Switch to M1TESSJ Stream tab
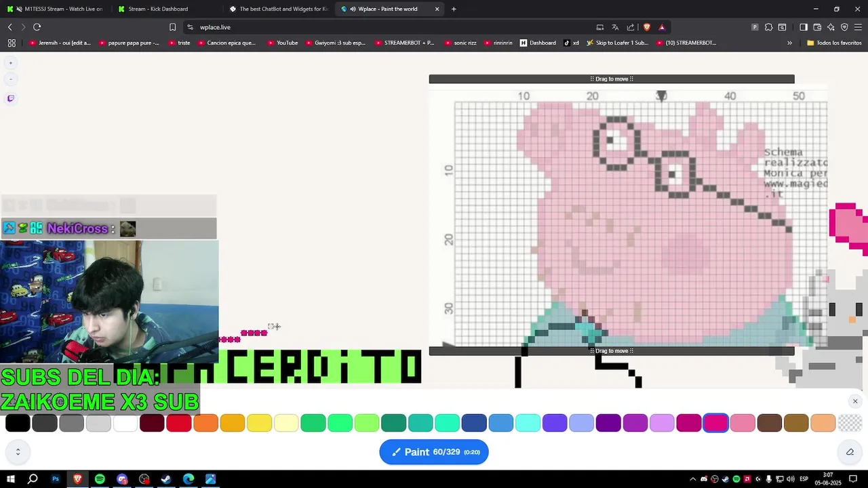Screen dimensions: 868x488 [54, 9]
